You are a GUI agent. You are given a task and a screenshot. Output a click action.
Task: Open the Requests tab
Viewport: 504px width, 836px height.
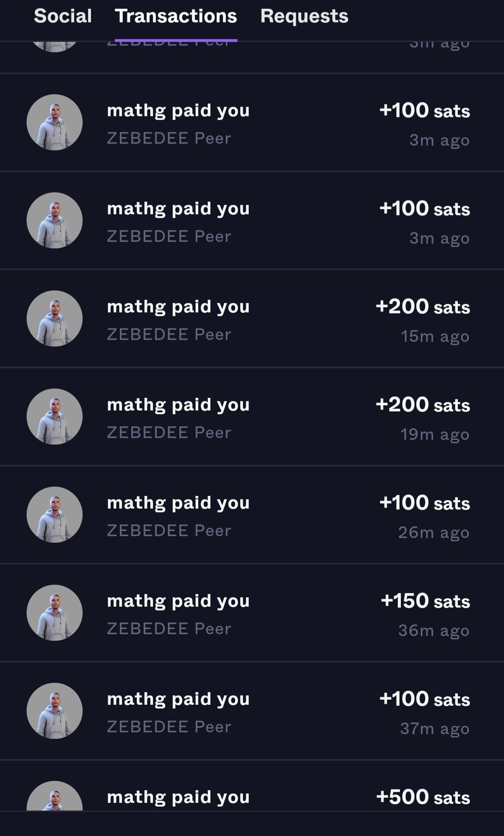(x=304, y=16)
